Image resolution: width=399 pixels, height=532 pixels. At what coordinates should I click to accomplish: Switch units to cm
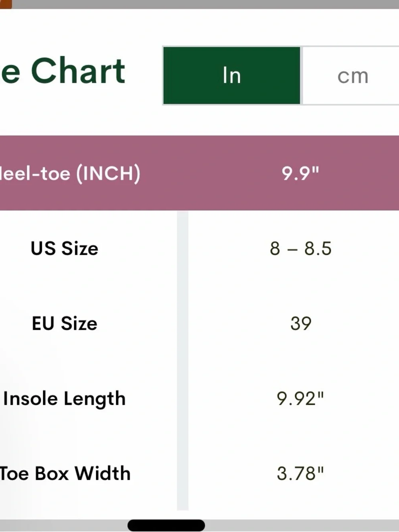pos(352,75)
